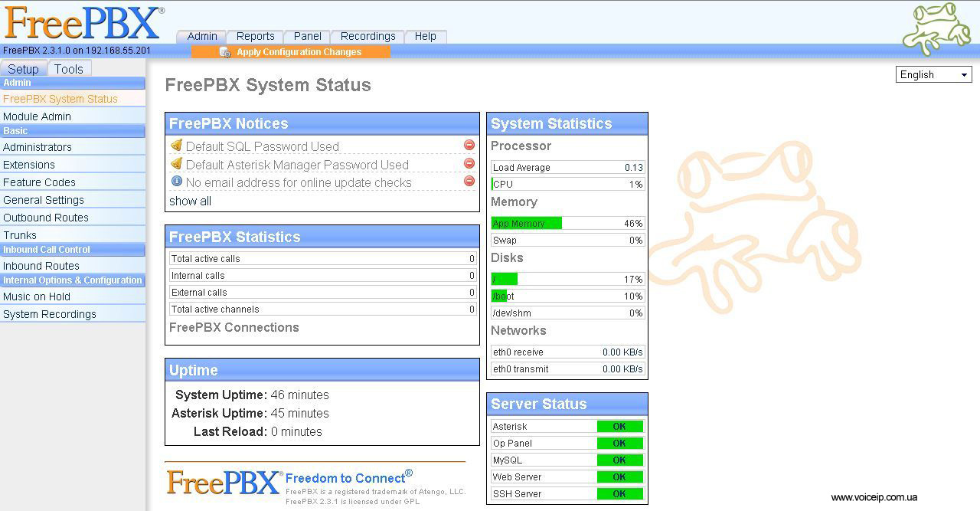Click the Freedom to Connect tagline
This screenshot has width=980, height=511.
(349, 477)
